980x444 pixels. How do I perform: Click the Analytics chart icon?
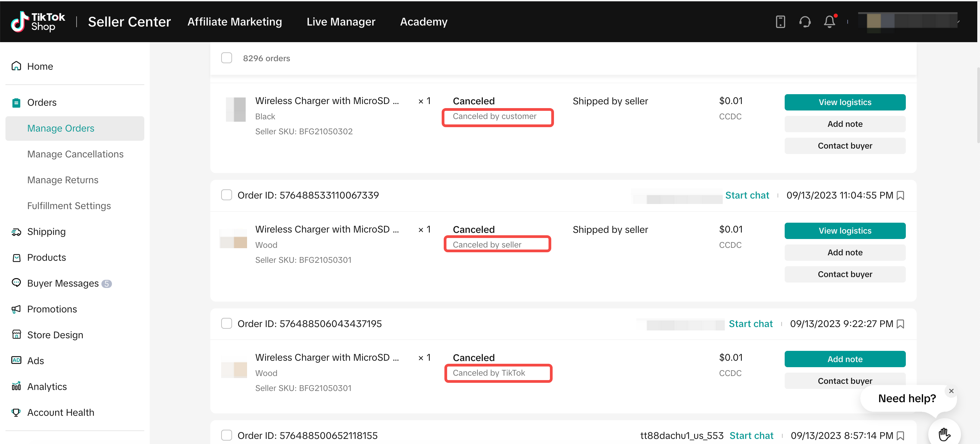(x=16, y=386)
